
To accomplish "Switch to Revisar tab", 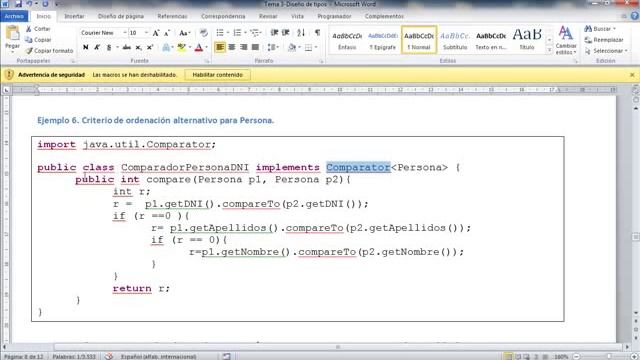I will tap(268, 16).
